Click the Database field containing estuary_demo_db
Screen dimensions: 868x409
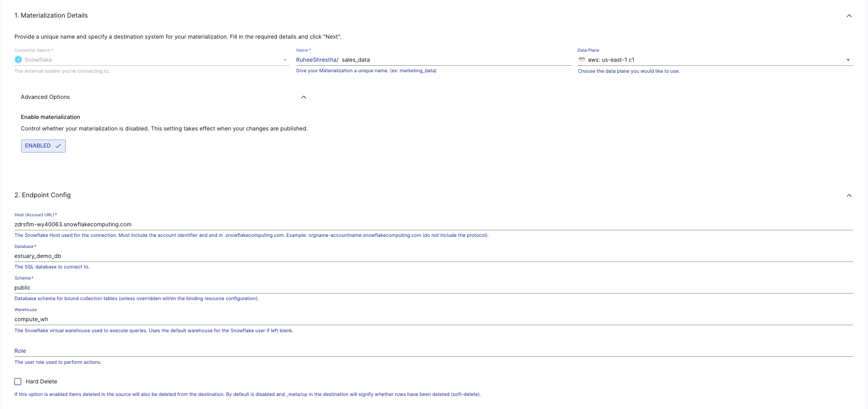[432, 256]
